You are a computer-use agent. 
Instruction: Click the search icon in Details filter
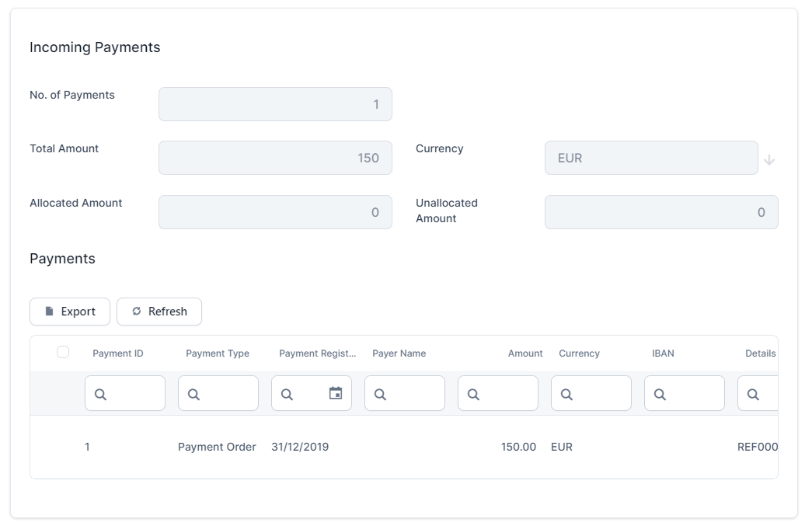(753, 395)
